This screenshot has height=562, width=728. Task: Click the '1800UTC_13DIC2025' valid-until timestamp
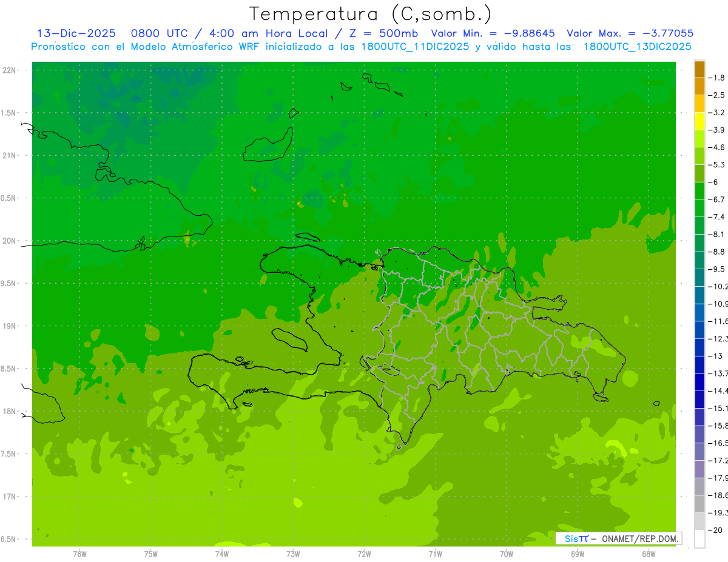[x=638, y=47]
